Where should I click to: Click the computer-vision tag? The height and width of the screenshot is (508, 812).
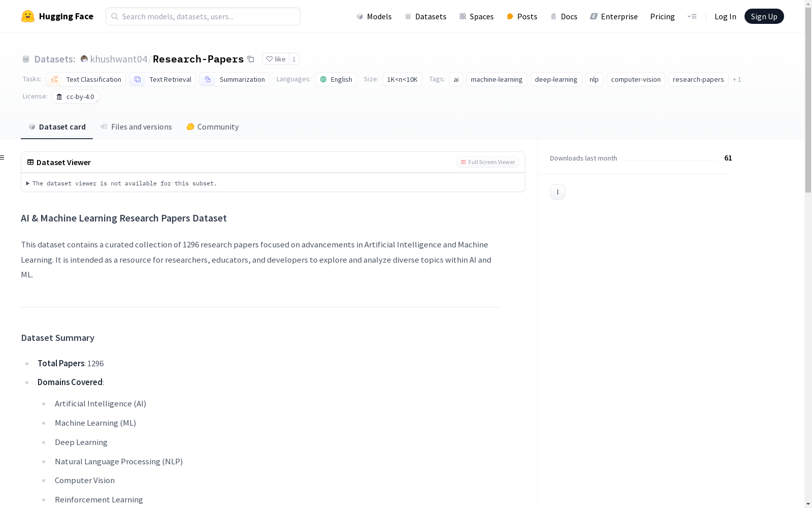pyautogui.click(x=636, y=79)
